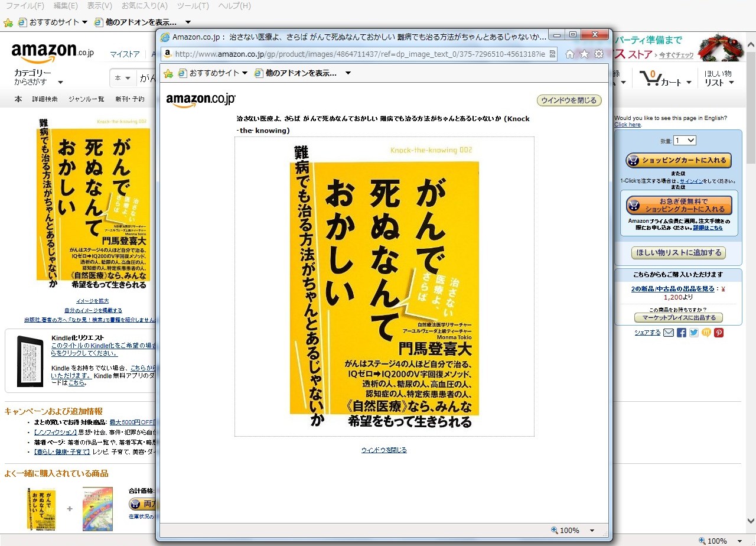Share via the mixi icon

point(706,333)
